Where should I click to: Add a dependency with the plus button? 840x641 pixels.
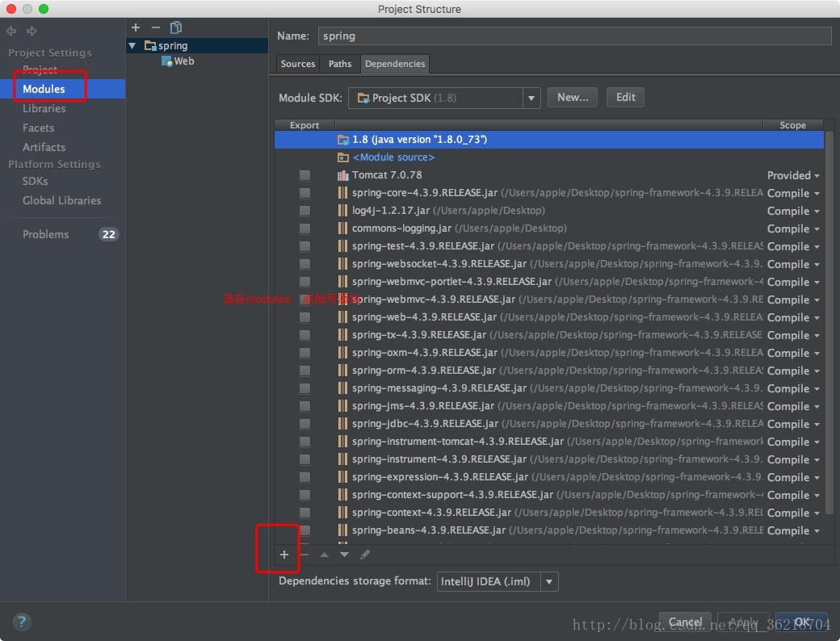pyautogui.click(x=284, y=555)
